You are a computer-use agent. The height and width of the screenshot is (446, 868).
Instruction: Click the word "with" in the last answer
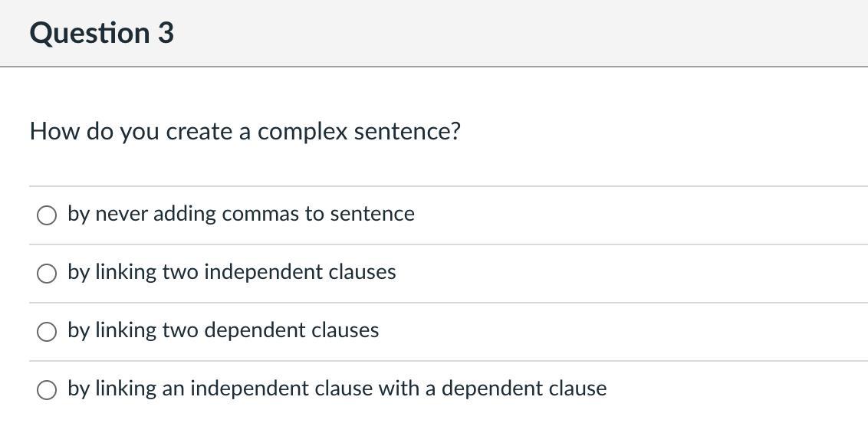pyautogui.click(x=399, y=389)
